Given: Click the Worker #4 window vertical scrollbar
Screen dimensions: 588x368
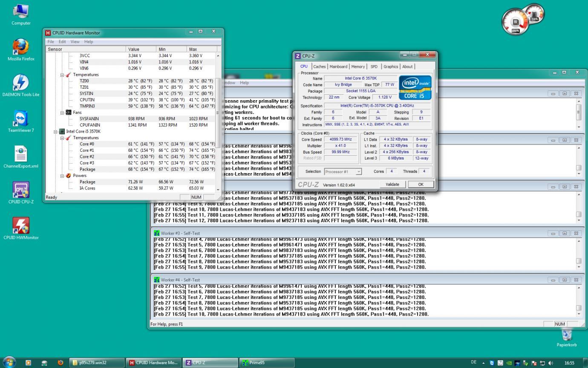Looking at the screenshot, I should pyautogui.click(x=579, y=301).
